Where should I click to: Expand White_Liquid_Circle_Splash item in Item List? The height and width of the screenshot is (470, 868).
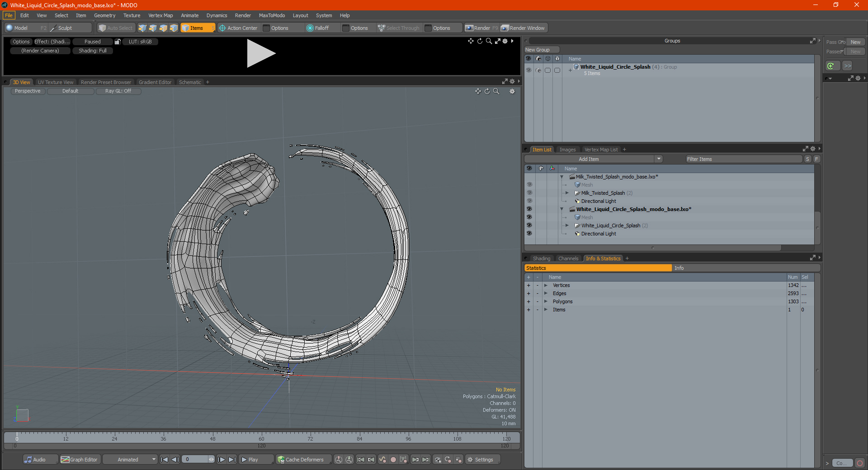click(567, 226)
